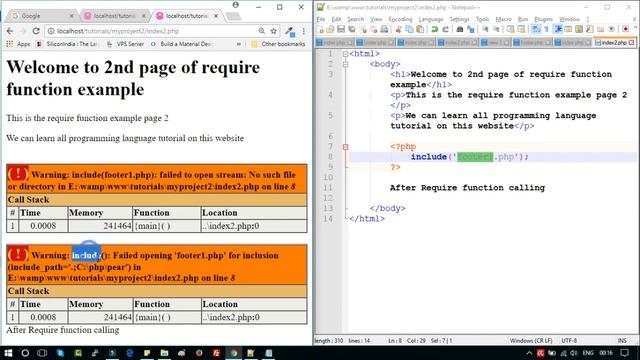This screenshot has height=360, width=640.
Task: Collapse the body fold marker on line 2
Action: (345, 64)
